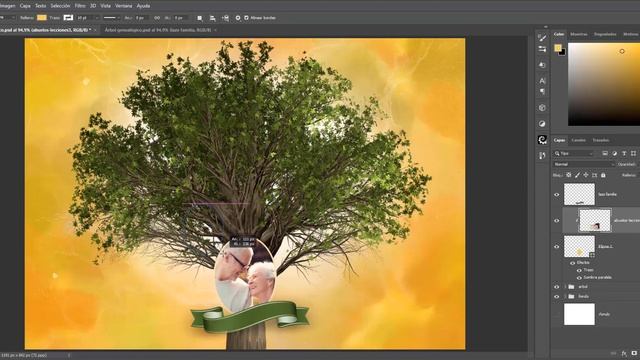Add layer mask icon at panel bottom
The height and width of the screenshot is (360, 640).
(634, 353)
